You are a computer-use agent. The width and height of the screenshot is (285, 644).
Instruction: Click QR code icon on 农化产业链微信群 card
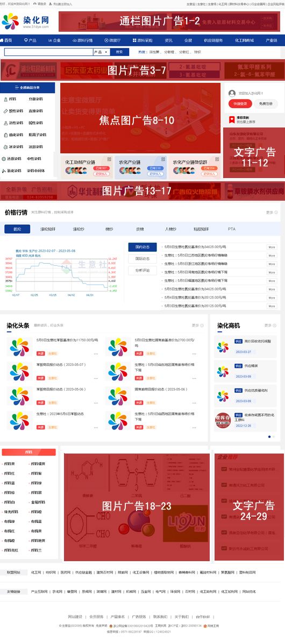[x=217, y=159]
